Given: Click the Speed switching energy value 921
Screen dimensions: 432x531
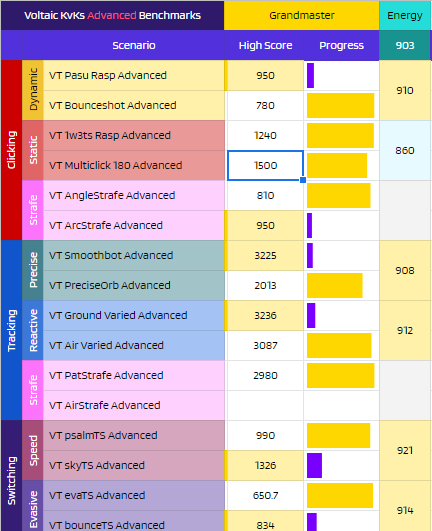Looking at the screenshot, I should pyautogui.click(x=405, y=450).
